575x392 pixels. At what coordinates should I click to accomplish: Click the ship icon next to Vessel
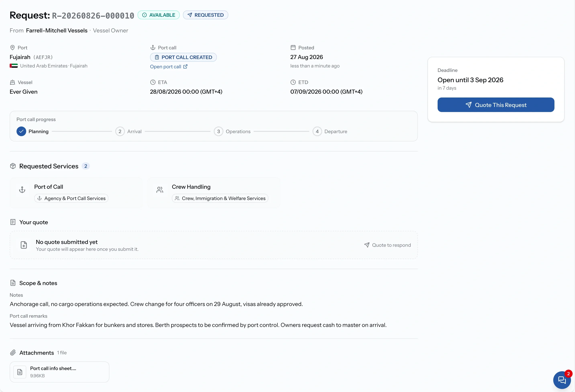pos(12,82)
